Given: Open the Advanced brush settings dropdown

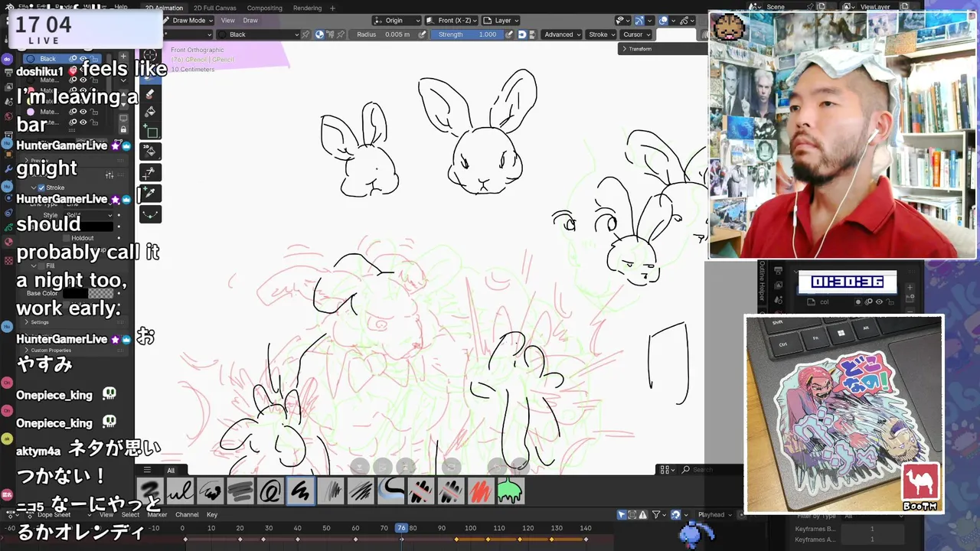Looking at the screenshot, I should (562, 34).
